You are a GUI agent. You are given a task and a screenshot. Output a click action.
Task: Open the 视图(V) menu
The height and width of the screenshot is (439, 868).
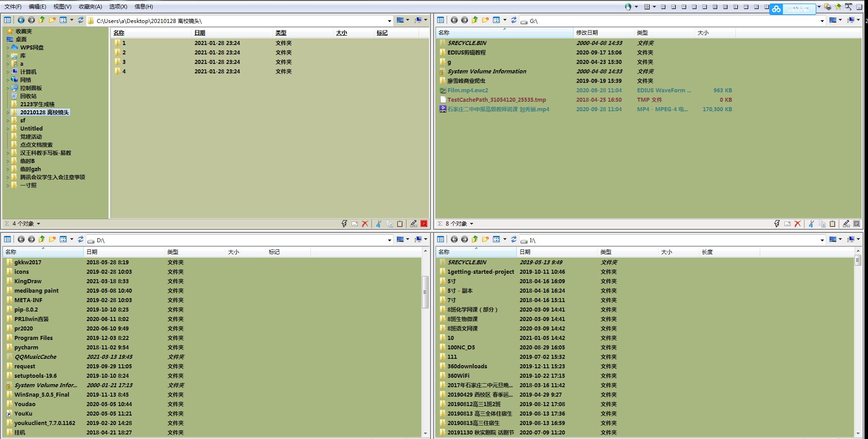pyautogui.click(x=62, y=7)
